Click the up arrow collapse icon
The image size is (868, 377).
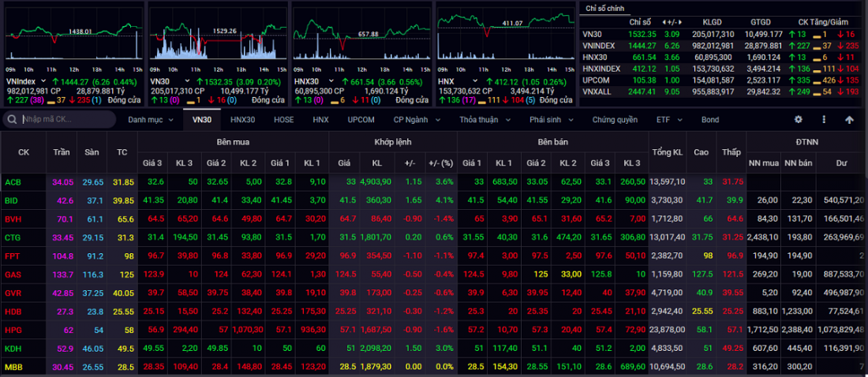click(x=849, y=120)
